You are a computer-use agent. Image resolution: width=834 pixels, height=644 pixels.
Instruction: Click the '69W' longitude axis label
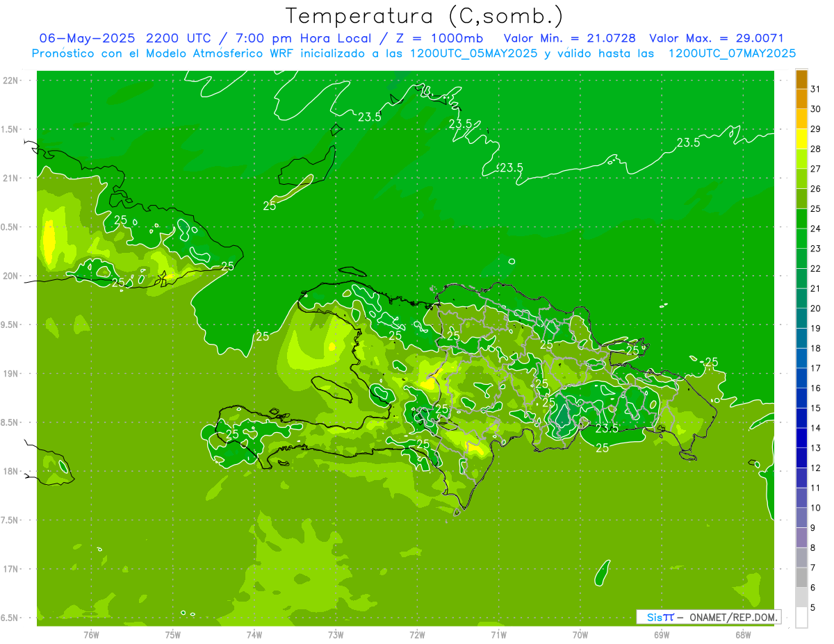point(662,634)
